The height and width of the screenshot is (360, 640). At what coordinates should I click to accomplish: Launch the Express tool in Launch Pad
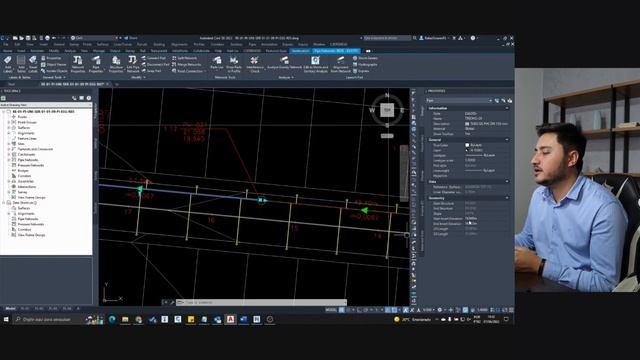click(x=361, y=71)
